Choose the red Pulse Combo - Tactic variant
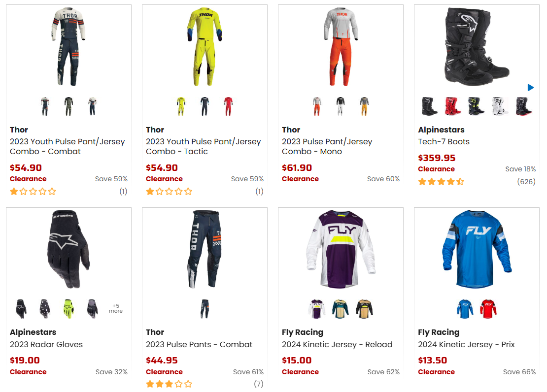The width and height of the screenshot is (547, 392). pyautogui.click(x=228, y=106)
